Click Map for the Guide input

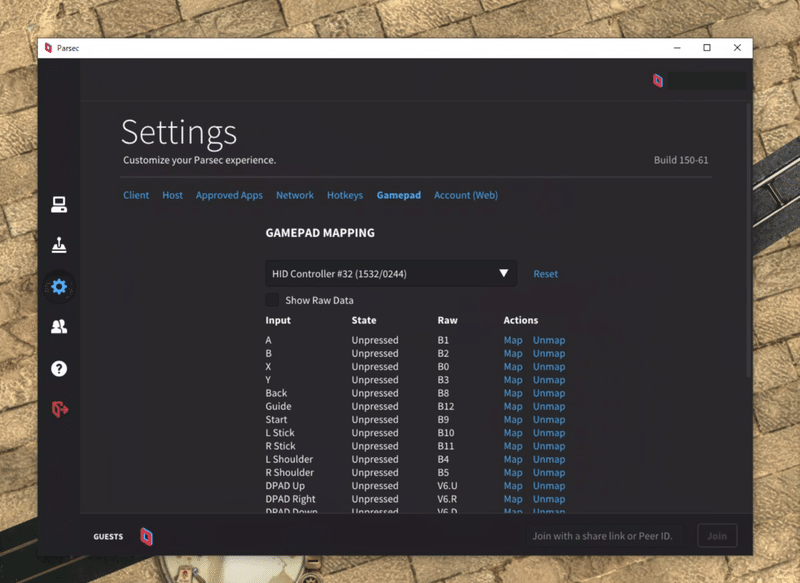(x=513, y=407)
